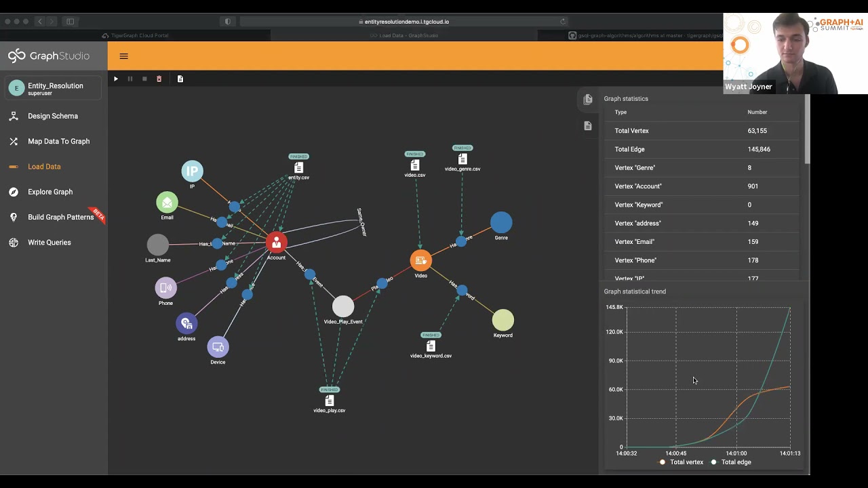
Task: Click the Play_Video edge circle
Action: tap(381, 283)
